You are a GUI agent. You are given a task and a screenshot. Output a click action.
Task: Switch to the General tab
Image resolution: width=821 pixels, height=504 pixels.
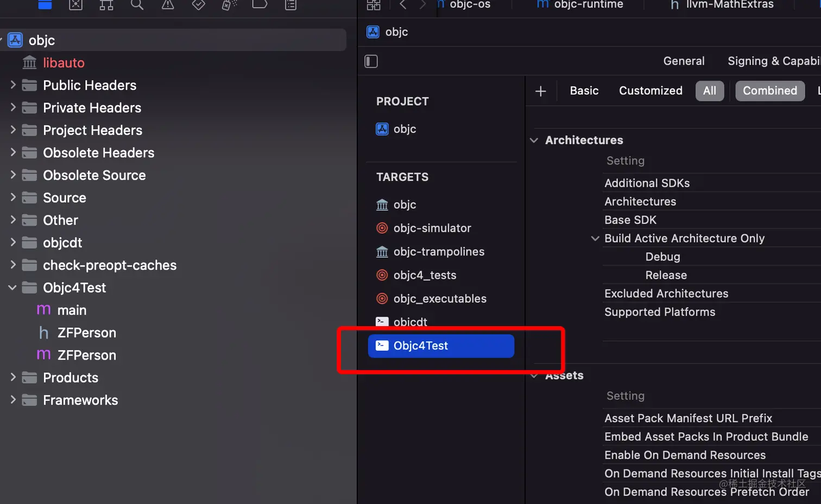684,61
